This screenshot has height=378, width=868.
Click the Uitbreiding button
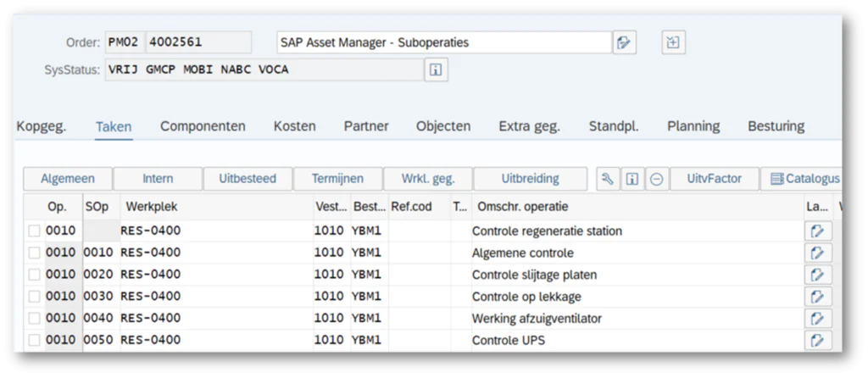531,179
